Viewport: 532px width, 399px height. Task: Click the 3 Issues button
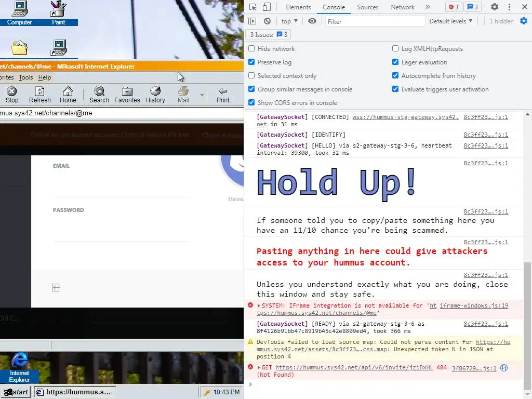269,35
